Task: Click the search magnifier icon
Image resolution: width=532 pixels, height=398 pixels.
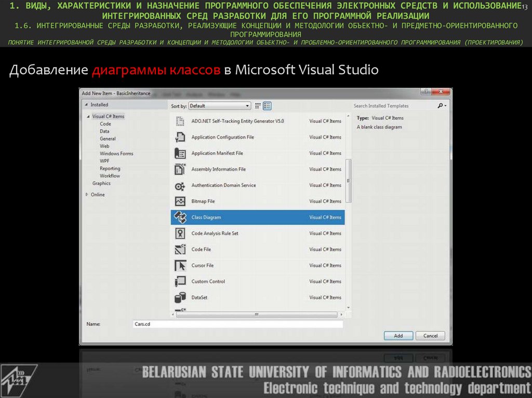Action: pyautogui.click(x=441, y=106)
